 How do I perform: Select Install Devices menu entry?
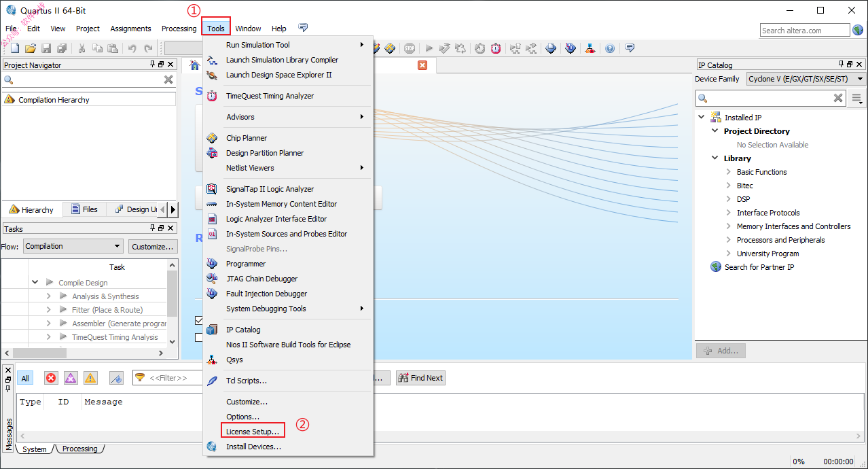tap(289, 447)
